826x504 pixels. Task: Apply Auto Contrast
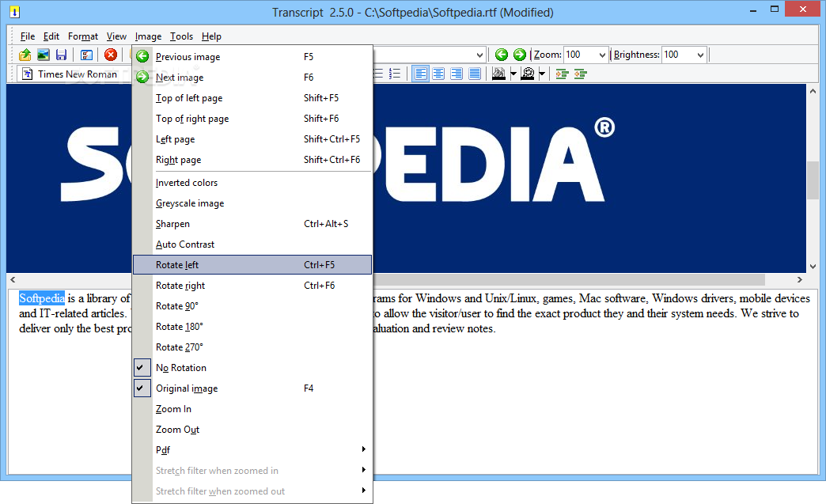point(252,244)
